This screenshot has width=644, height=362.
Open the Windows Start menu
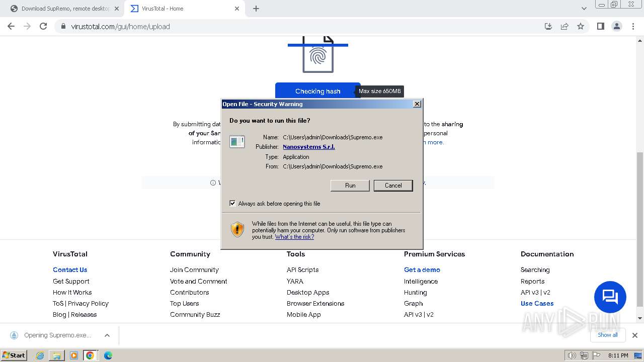14,355
